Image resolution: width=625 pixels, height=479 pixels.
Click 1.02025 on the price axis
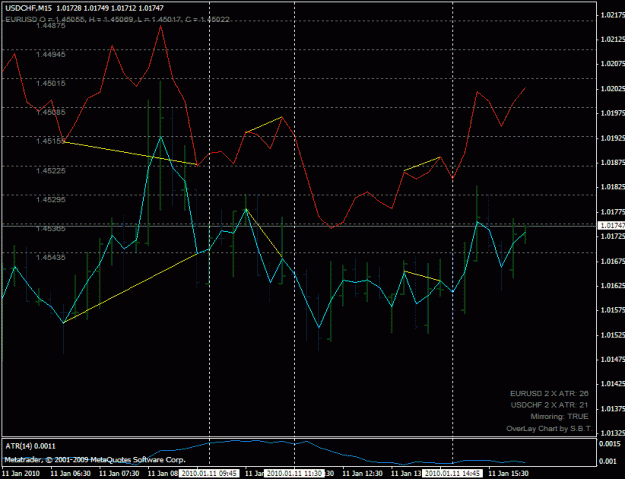click(613, 88)
